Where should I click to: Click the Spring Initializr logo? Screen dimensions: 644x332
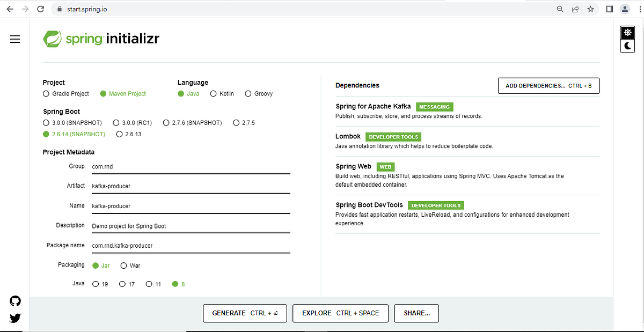click(x=101, y=38)
